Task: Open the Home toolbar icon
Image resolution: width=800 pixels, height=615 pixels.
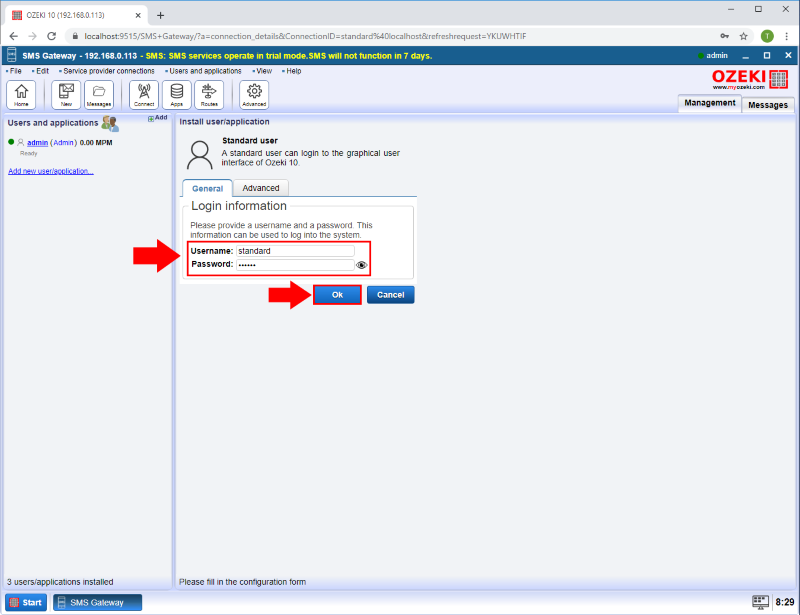Action: (21, 94)
